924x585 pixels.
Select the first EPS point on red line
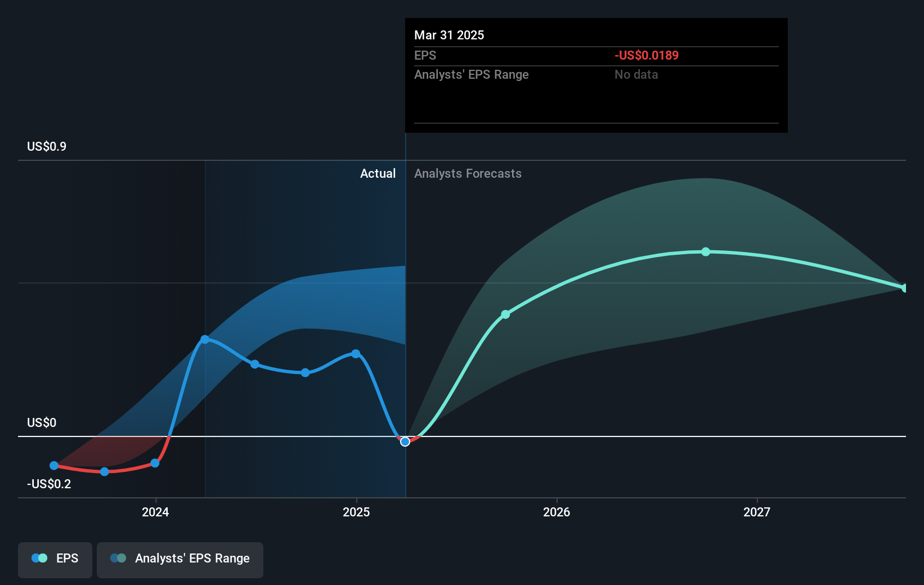click(x=54, y=466)
